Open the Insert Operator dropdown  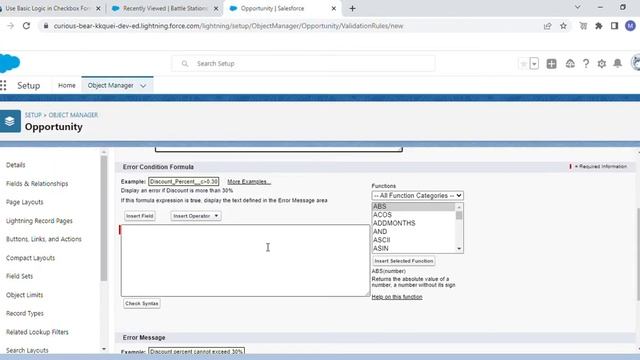pos(196,216)
